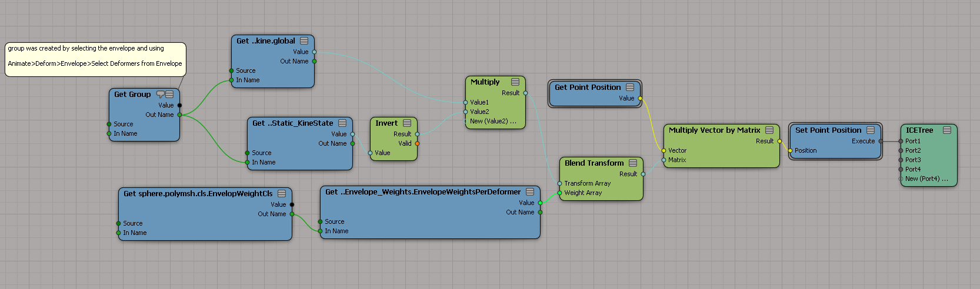Click the display icon on Get Group node
The height and width of the screenshot is (289, 980).
pyautogui.click(x=169, y=94)
